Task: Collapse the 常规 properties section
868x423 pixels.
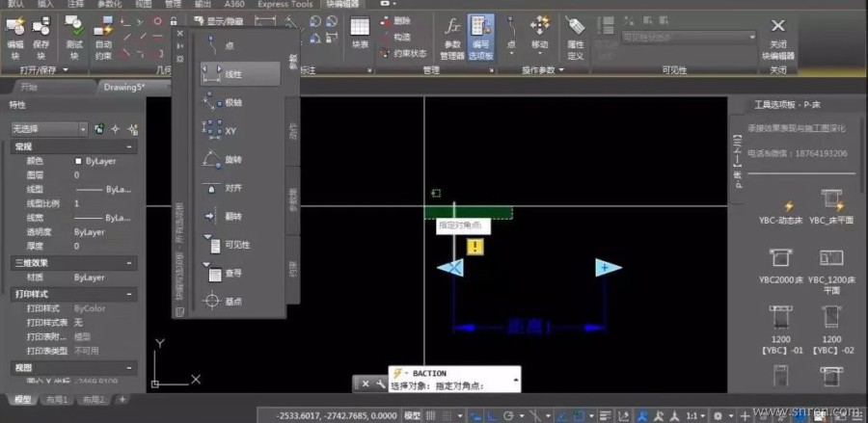Action: [x=129, y=146]
